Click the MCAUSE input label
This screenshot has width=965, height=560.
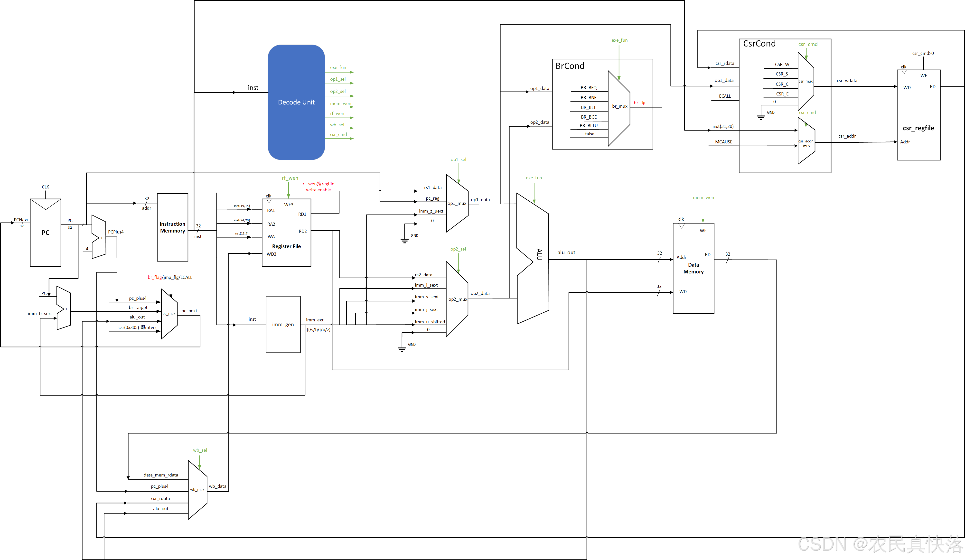coord(724,142)
